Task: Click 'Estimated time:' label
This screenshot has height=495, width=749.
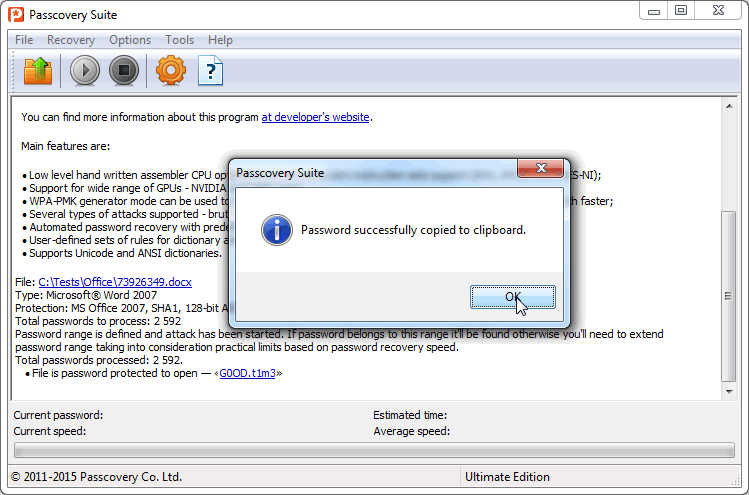Action: click(410, 415)
